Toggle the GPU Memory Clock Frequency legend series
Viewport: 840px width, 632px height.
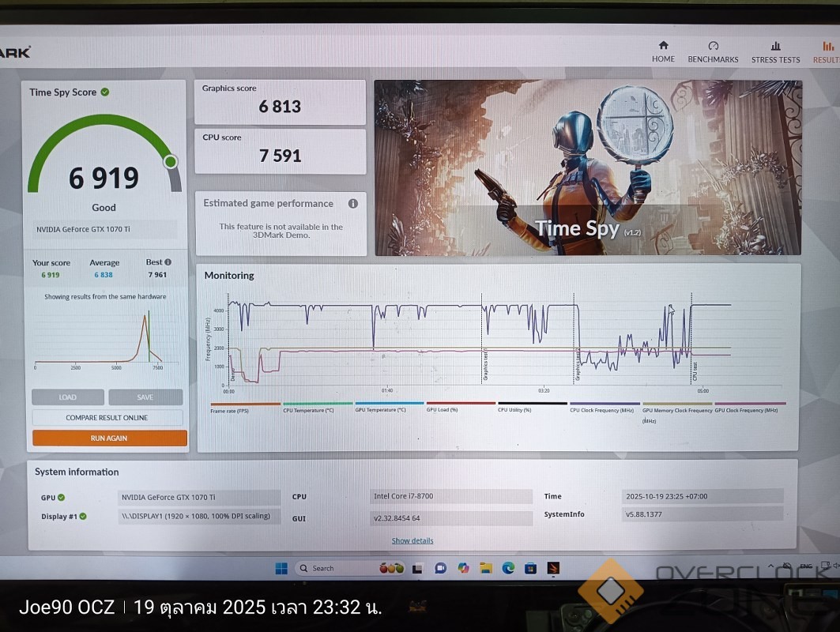pyautogui.click(x=677, y=412)
